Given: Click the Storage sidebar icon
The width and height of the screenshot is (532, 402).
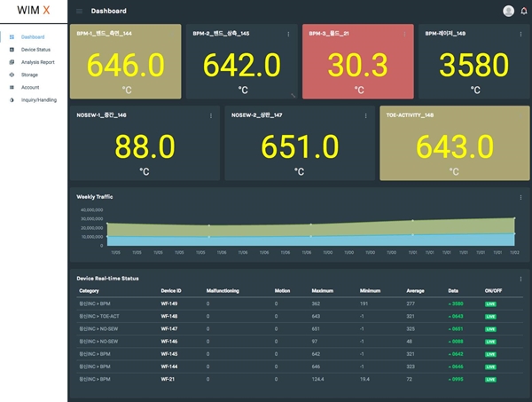Looking at the screenshot, I should tap(12, 75).
